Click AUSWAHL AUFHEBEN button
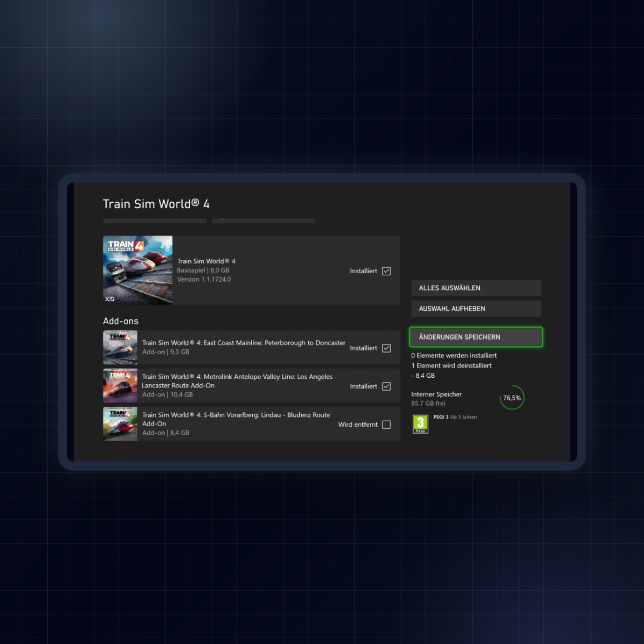Screen dimensions: 644x644 tap(476, 309)
